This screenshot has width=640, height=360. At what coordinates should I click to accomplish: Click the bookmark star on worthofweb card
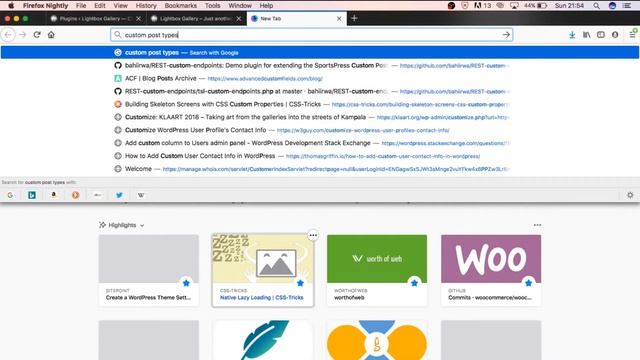414,283
